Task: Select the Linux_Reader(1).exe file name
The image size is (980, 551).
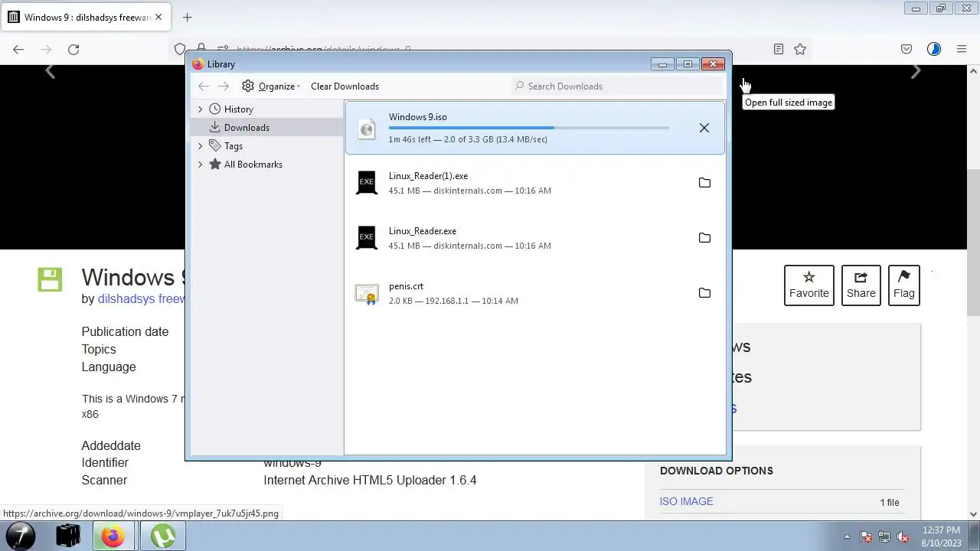Action: coord(428,176)
